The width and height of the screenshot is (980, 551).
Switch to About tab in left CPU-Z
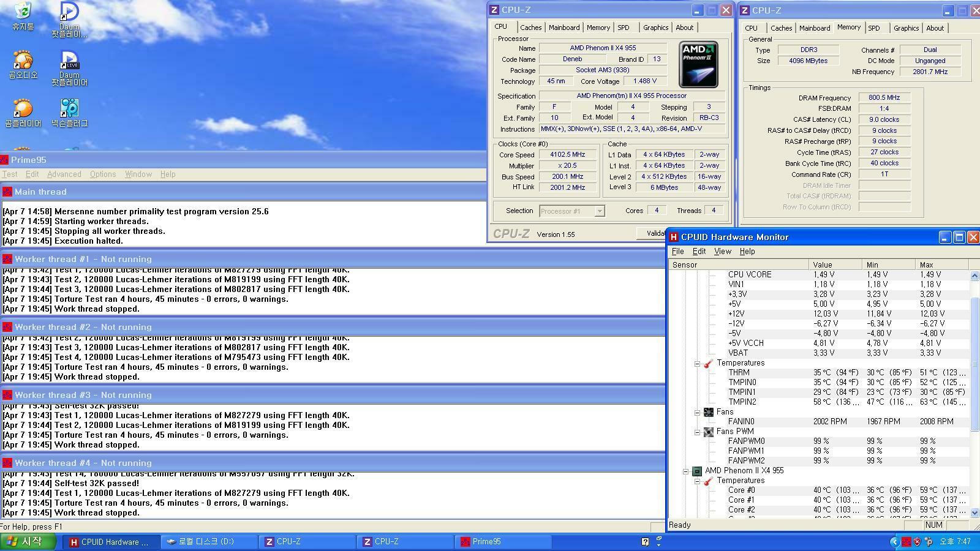685,28
